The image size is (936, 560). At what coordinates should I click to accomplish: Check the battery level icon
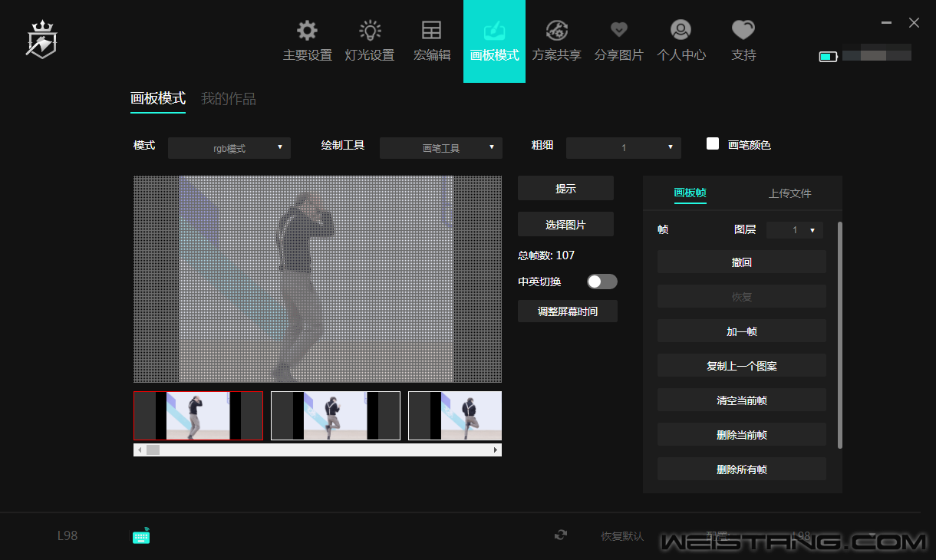point(828,56)
